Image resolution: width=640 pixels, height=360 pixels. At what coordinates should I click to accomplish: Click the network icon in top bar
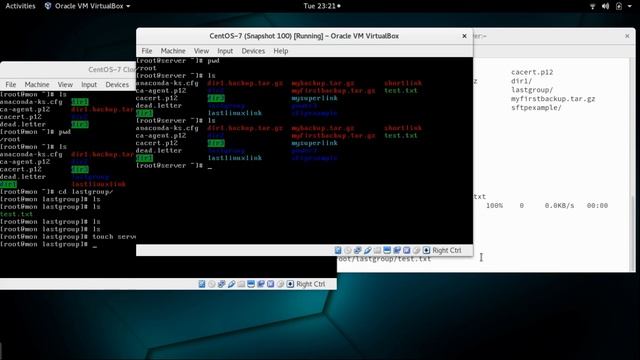pyautogui.click(x=592, y=6)
